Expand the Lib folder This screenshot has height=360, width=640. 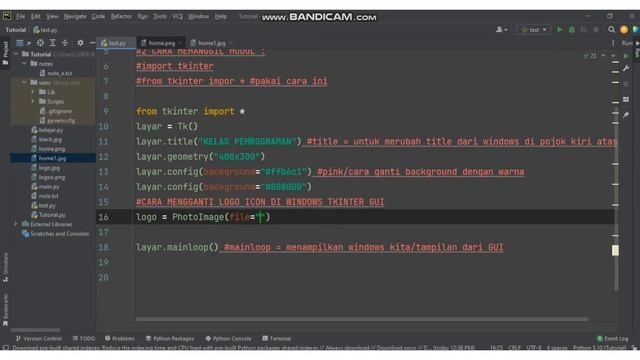tap(33, 92)
